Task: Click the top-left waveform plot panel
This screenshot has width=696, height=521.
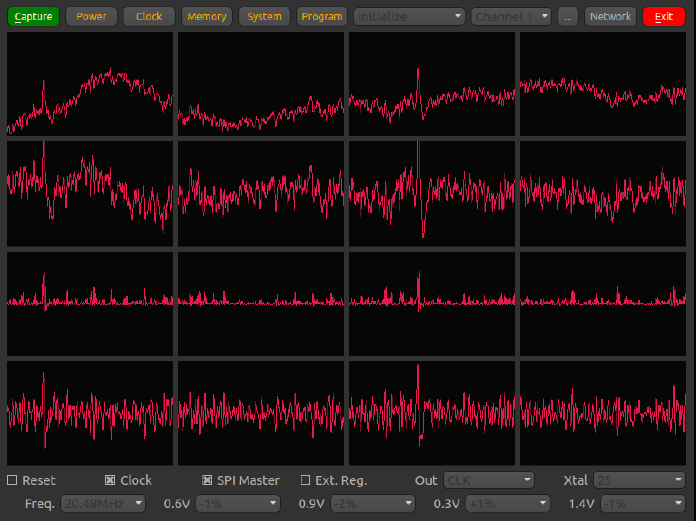Action: 90,84
